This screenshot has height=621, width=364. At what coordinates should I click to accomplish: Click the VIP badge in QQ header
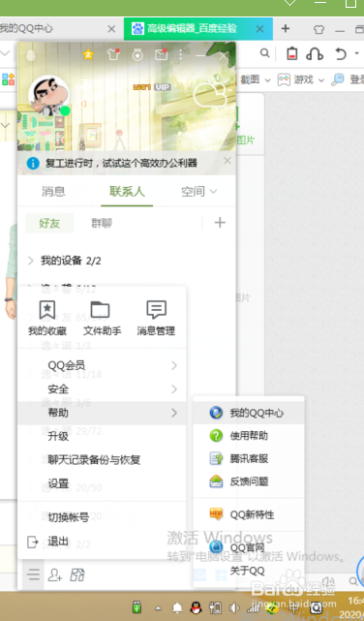(163, 87)
